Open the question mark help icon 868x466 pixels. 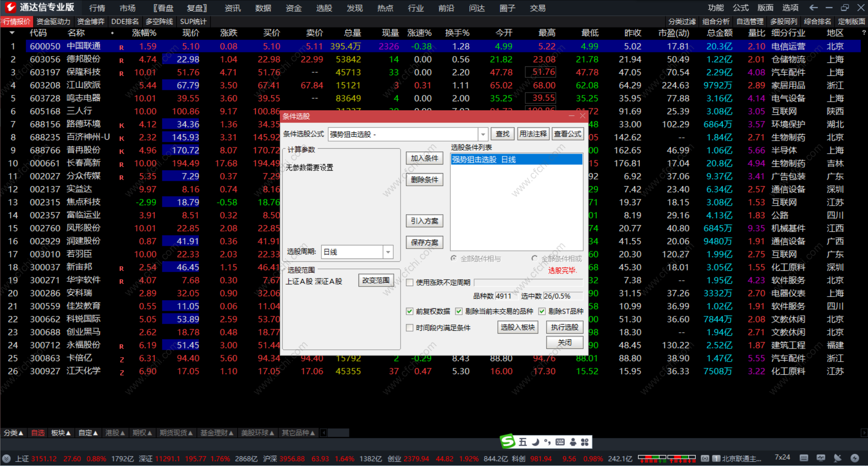[x=863, y=33]
